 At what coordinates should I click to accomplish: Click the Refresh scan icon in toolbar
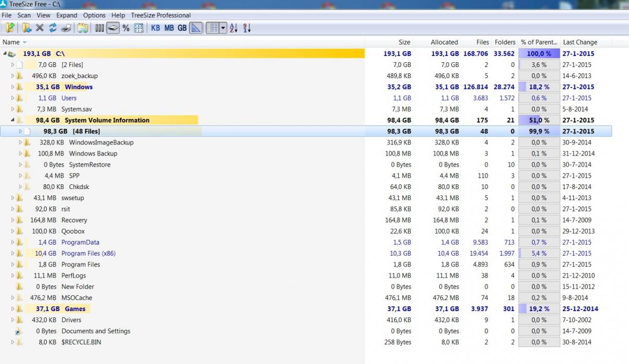(x=53, y=28)
